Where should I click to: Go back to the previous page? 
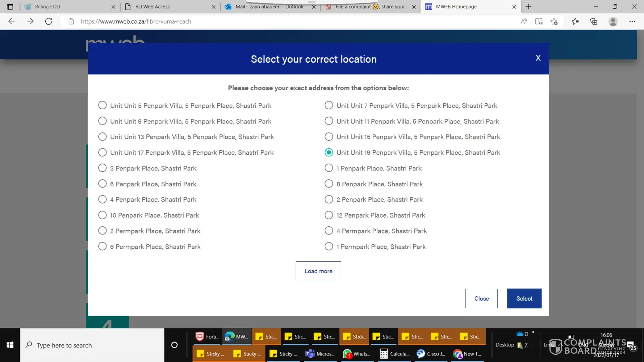point(12,21)
